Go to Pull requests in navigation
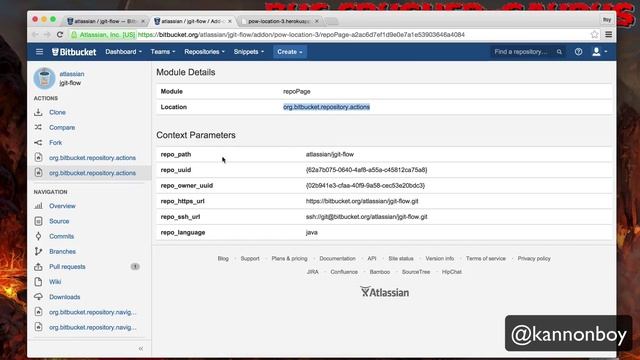 click(x=67, y=267)
